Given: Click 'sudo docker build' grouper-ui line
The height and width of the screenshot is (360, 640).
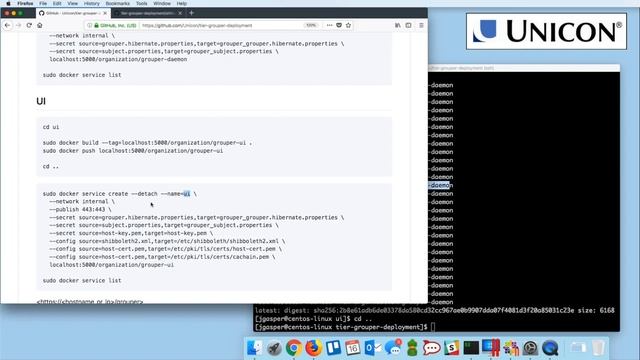Looking at the screenshot, I should (x=147, y=143).
